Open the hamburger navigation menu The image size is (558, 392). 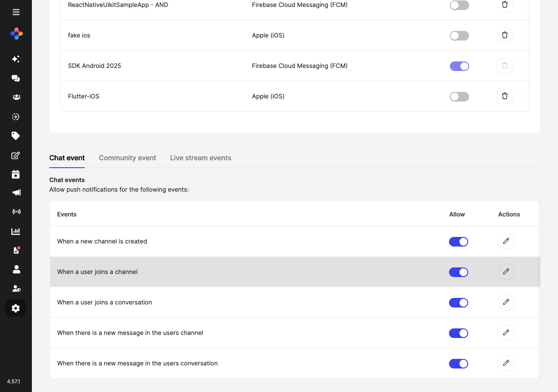(x=16, y=12)
